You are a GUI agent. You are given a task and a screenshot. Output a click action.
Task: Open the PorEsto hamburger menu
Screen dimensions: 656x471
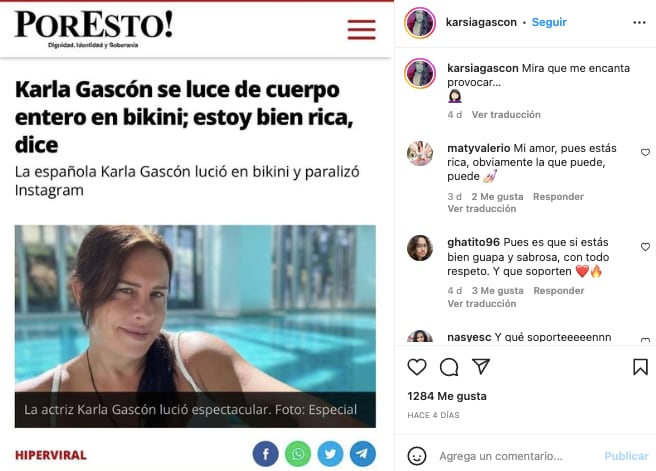pos(361,29)
